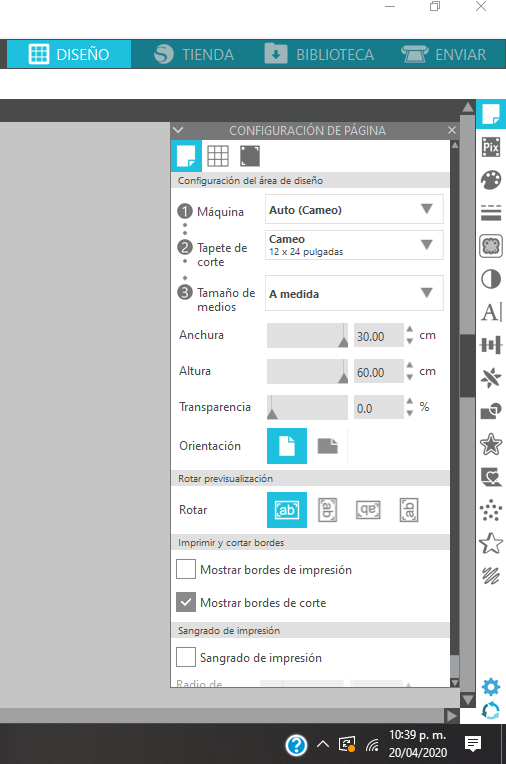Select the upside-down ab rotation option
This screenshot has height=764, width=506.
tap(368, 510)
